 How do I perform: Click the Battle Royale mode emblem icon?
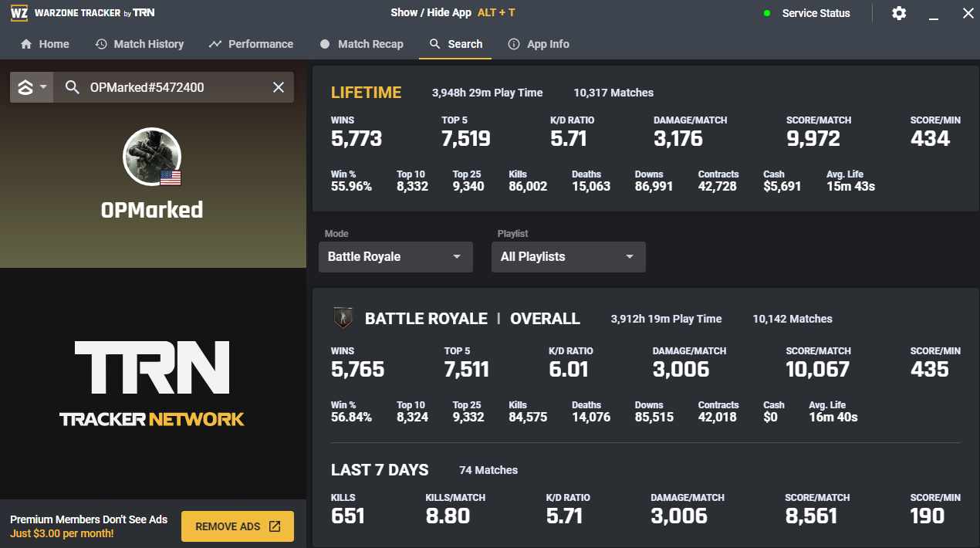343,318
